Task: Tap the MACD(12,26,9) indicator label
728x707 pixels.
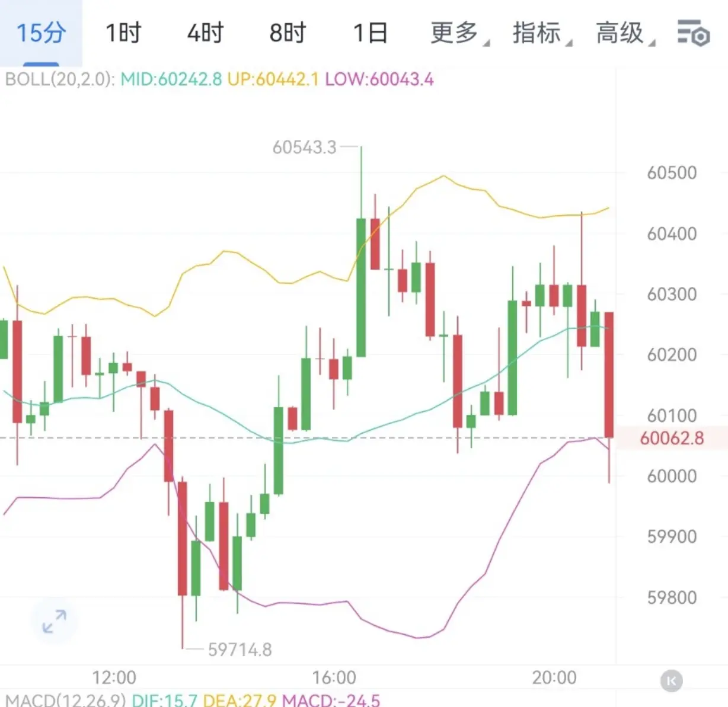Action: (x=65, y=700)
